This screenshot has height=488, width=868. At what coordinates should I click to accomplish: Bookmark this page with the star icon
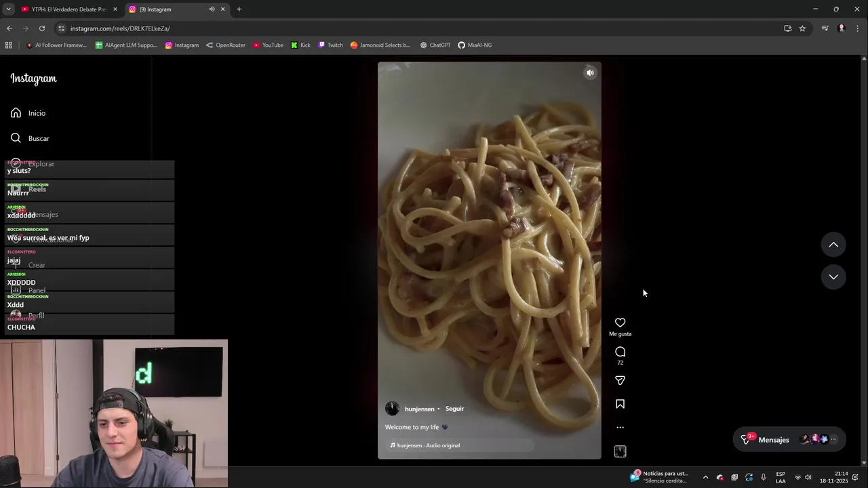coord(802,28)
